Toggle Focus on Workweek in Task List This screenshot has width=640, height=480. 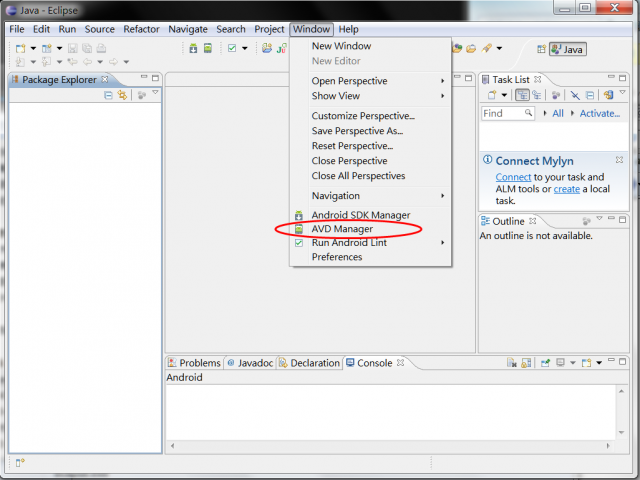[x=556, y=95]
